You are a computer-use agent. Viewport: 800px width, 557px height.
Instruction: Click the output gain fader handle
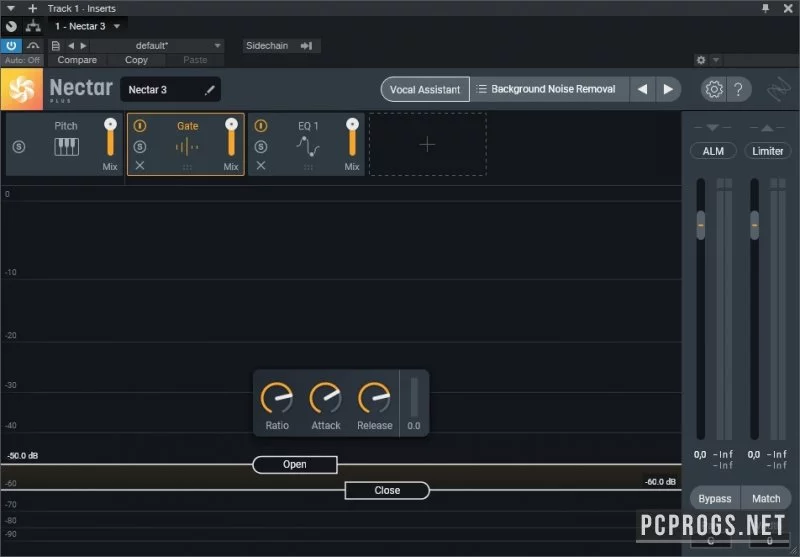pos(755,225)
